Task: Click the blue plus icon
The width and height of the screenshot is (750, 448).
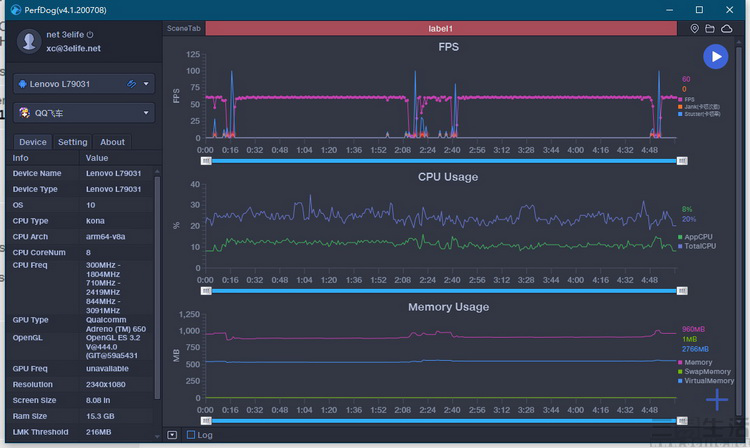Action: pos(717,400)
